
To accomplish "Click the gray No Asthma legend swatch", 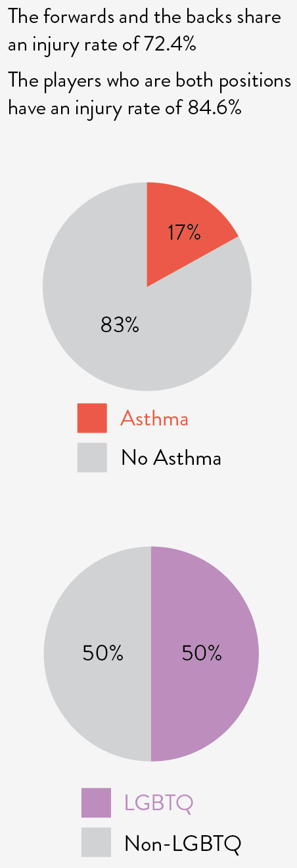I will pos(92,457).
